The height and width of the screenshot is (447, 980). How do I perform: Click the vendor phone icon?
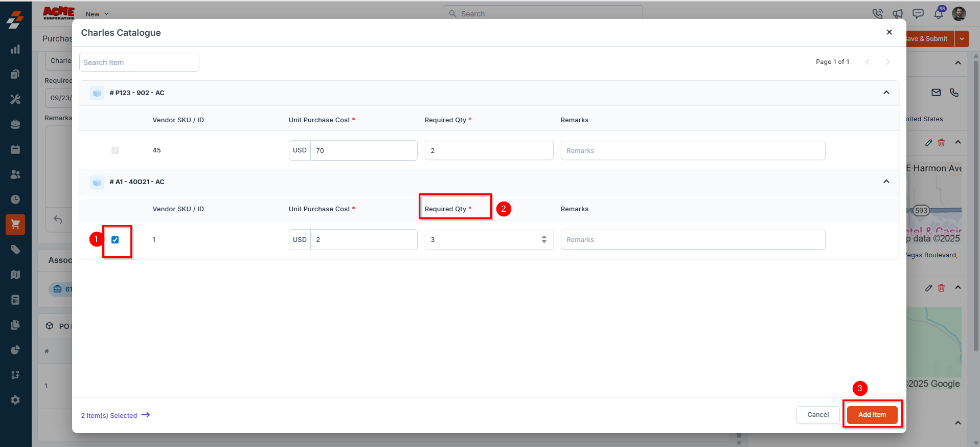(x=954, y=93)
